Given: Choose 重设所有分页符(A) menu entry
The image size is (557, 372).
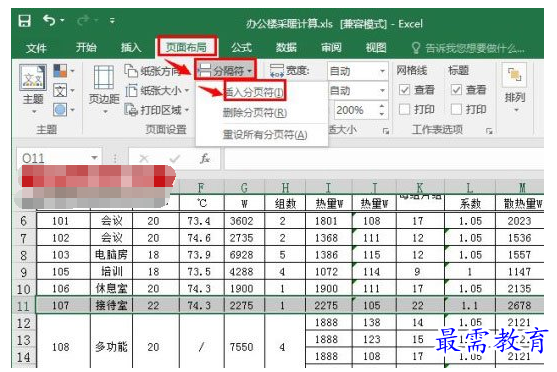Looking at the screenshot, I should click(x=264, y=135).
